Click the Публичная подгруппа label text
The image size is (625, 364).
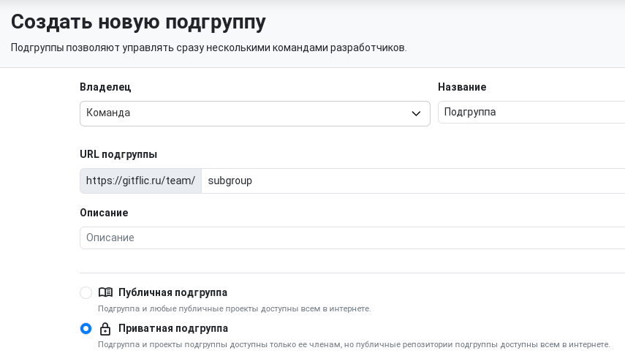173,292
